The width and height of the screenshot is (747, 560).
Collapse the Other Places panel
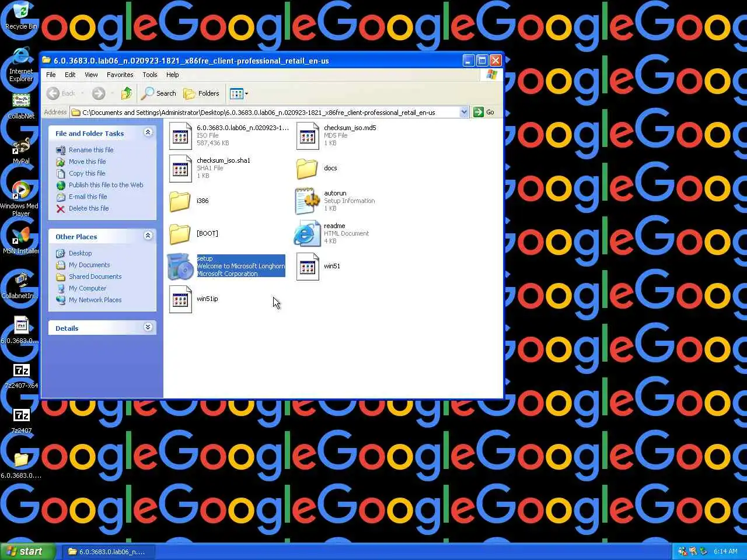click(x=148, y=236)
